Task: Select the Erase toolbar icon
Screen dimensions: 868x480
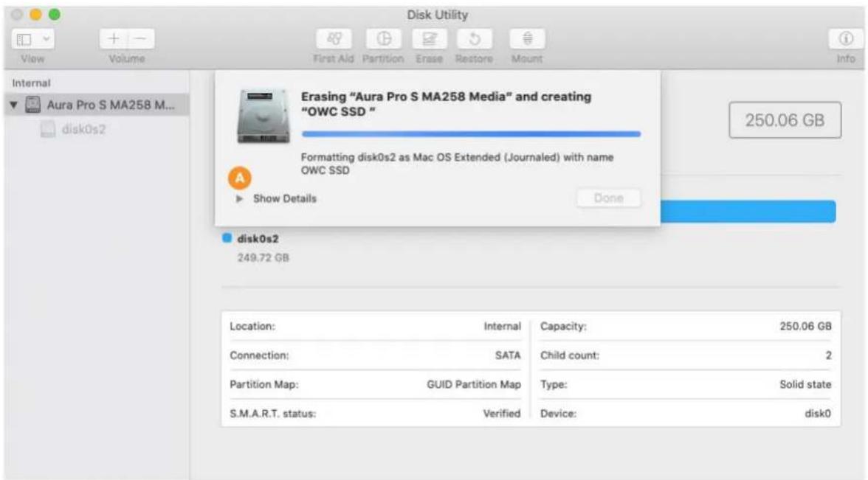Action: [x=429, y=38]
